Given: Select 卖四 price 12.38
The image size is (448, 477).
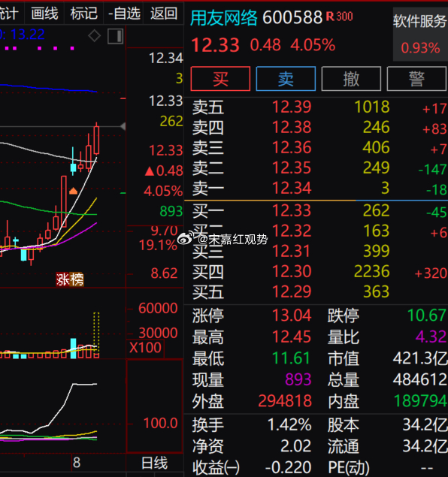Looking at the screenshot, I should 292,128.
